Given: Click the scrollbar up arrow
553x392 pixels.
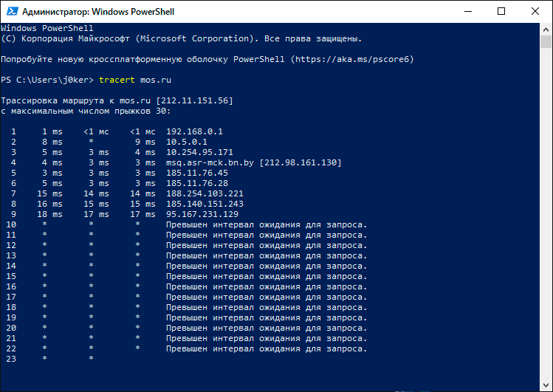Looking at the screenshot, I should coord(546,28).
